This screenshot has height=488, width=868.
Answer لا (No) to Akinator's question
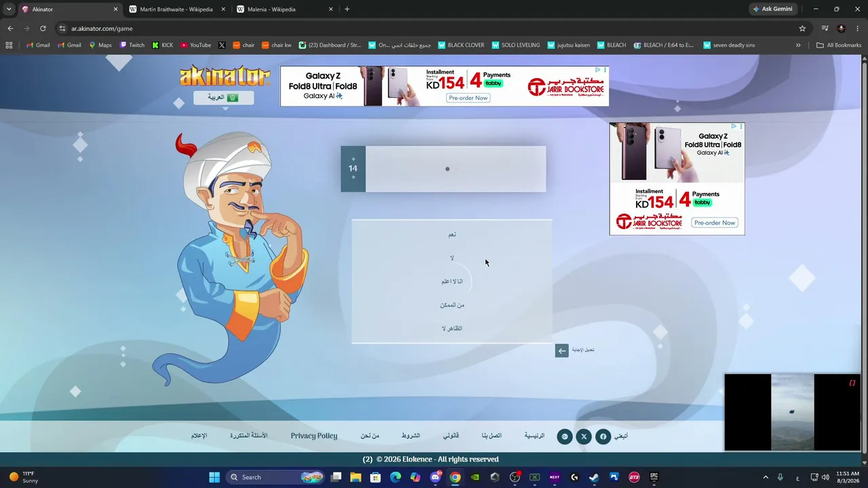tap(452, 258)
